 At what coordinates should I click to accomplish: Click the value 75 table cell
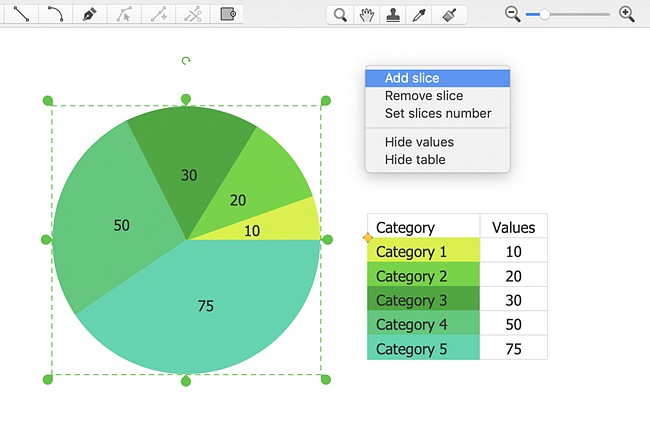point(513,348)
